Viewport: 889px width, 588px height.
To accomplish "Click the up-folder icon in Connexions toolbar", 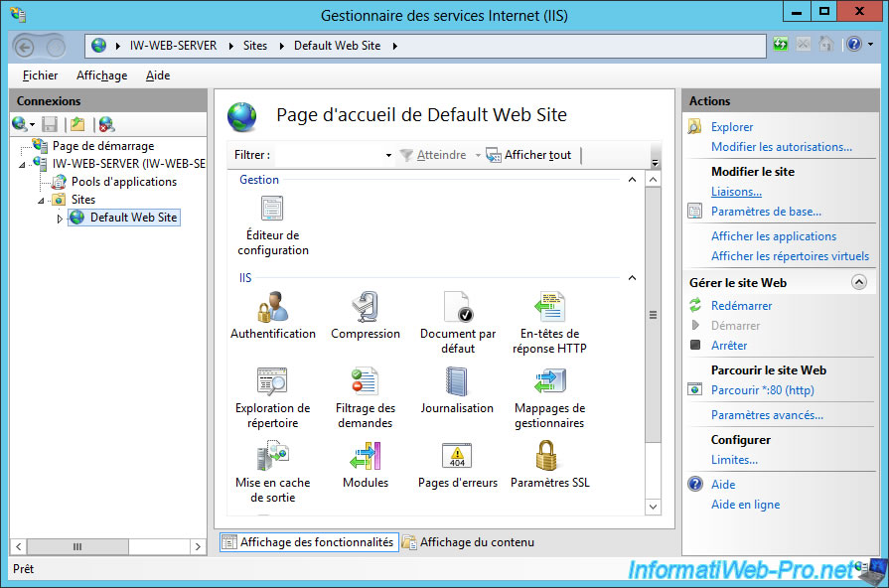I will tap(77, 123).
